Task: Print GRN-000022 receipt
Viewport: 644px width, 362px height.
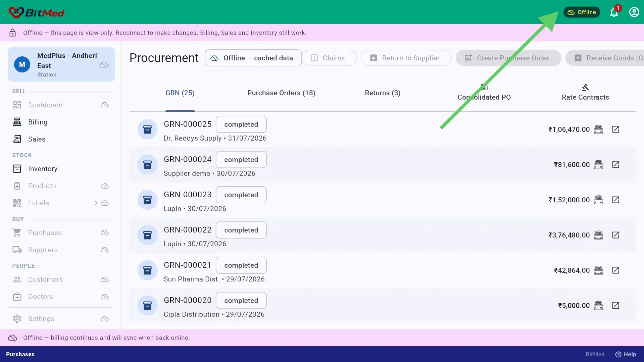Action: [598, 235]
